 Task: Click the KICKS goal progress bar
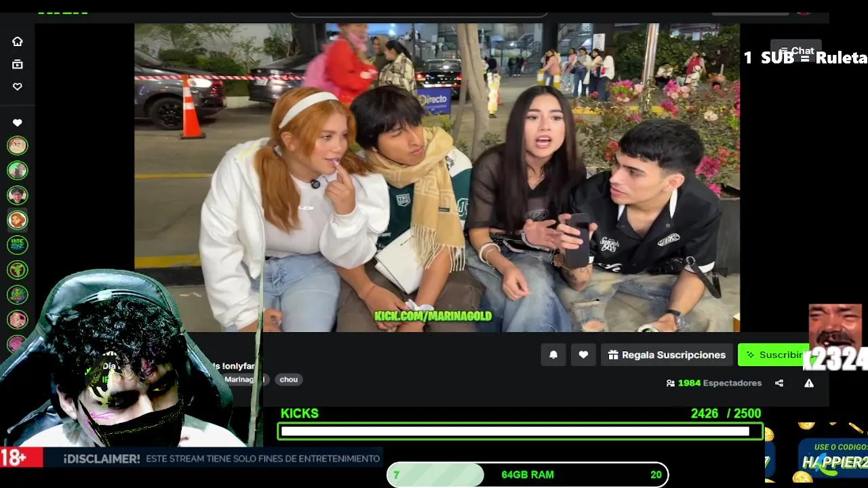pyautogui.click(x=520, y=431)
